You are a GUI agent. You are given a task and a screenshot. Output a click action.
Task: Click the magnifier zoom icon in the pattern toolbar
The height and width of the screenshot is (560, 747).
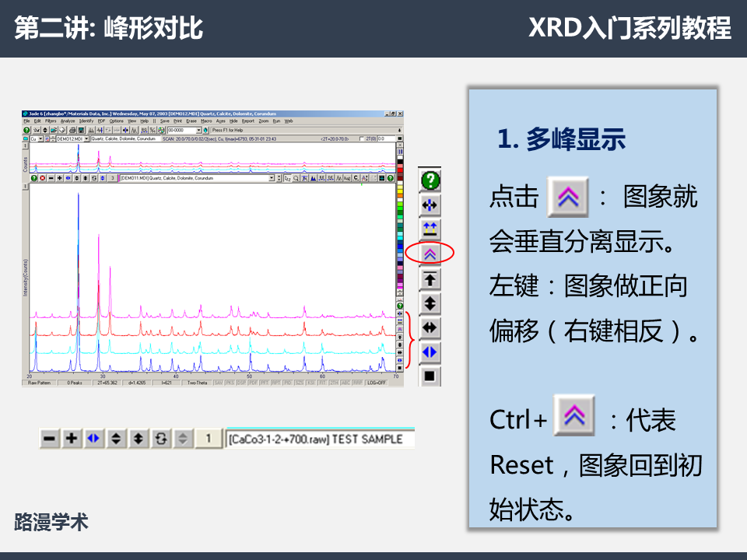296,178
